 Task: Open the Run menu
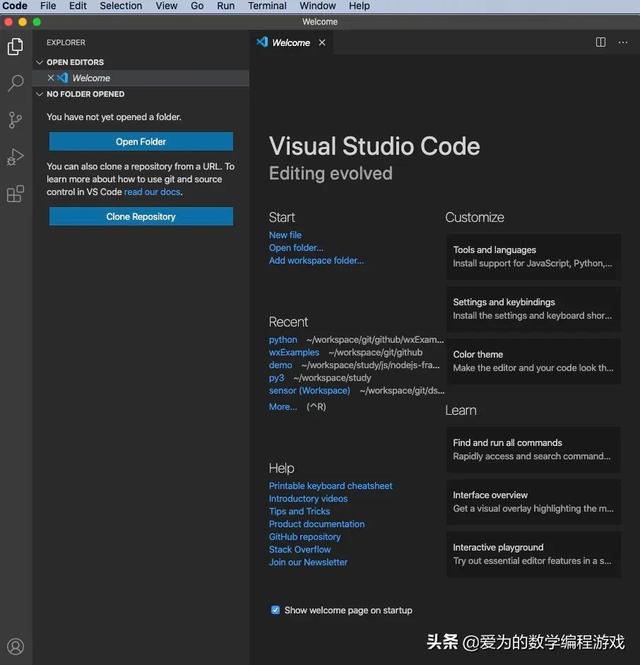[226, 6]
